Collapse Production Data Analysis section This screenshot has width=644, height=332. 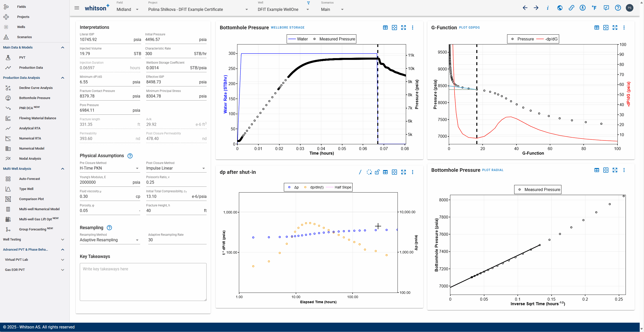63,78
